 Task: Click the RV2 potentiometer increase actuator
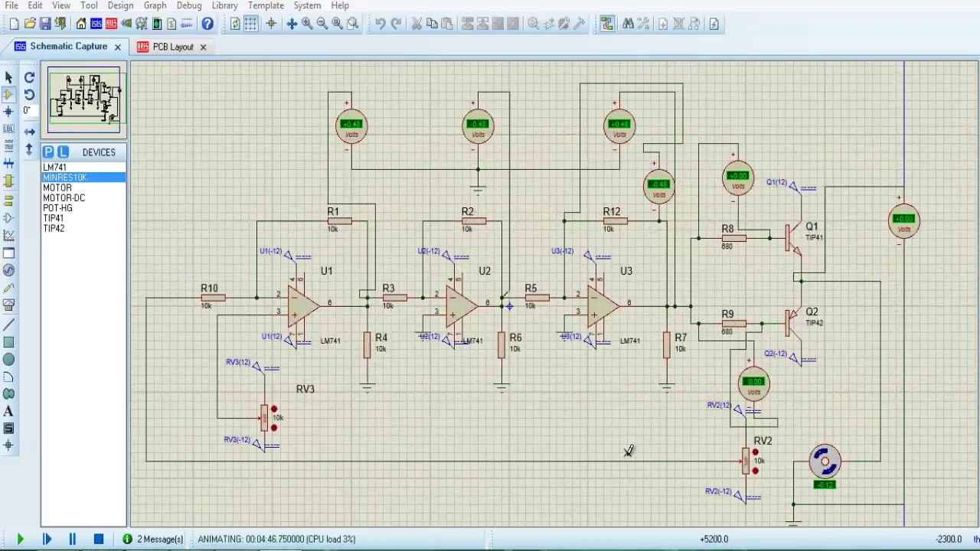point(755,452)
